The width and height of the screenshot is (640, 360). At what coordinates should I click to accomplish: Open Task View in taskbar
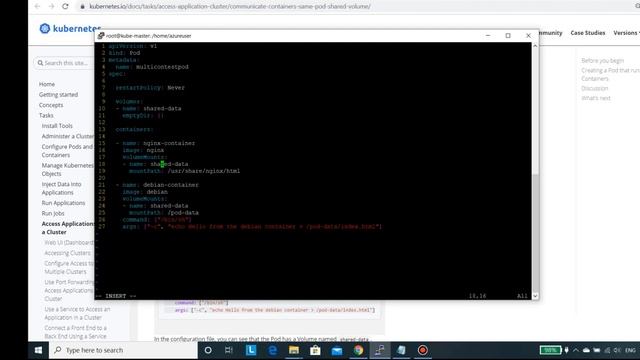(229, 350)
